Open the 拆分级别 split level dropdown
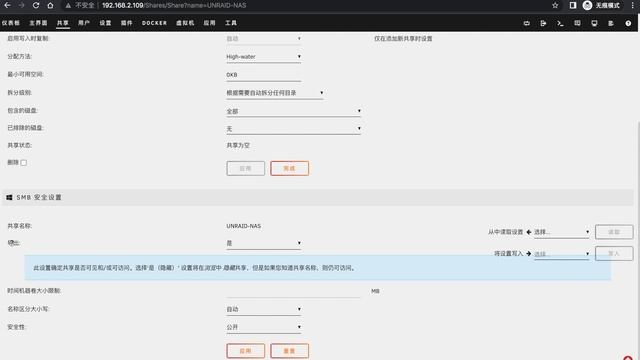Image resolution: width=640 pixels, height=360 pixels. coord(275,93)
